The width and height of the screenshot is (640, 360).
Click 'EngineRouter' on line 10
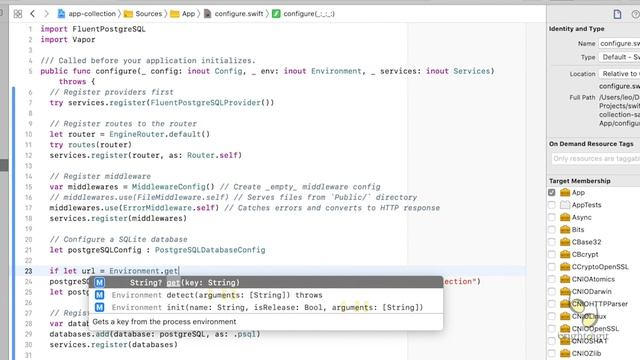pyautogui.click(x=137, y=134)
